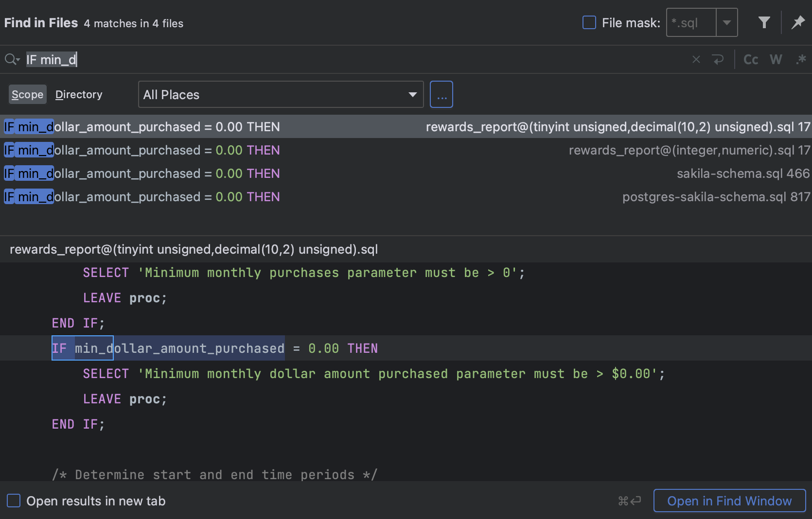
Task: Toggle Regex (.*) search option
Action: [801, 59]
